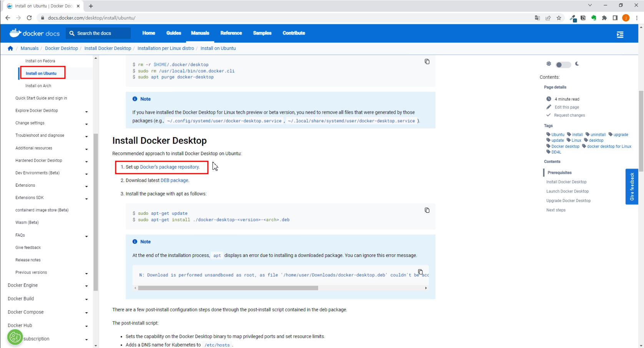The image size is (644, 348).
Task: Expand Hardened Docker Desktop section
Action: (86, 161)
